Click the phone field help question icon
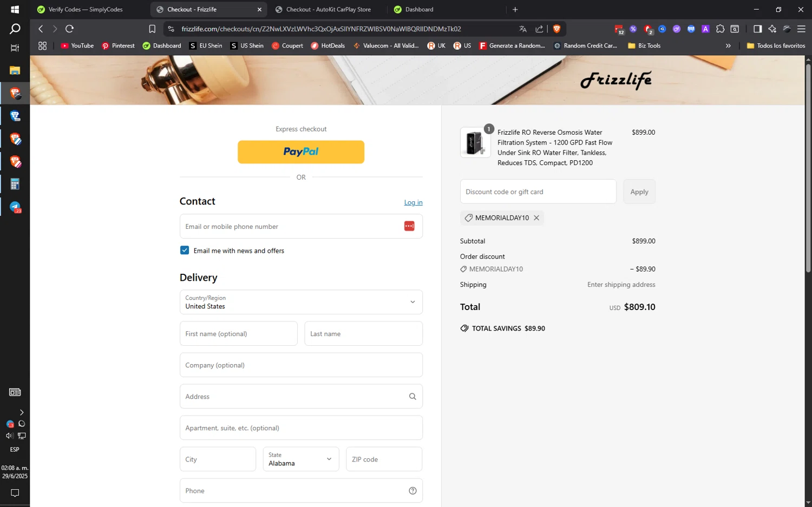Viewport: 812px width, 507px height. pos(412,491)
